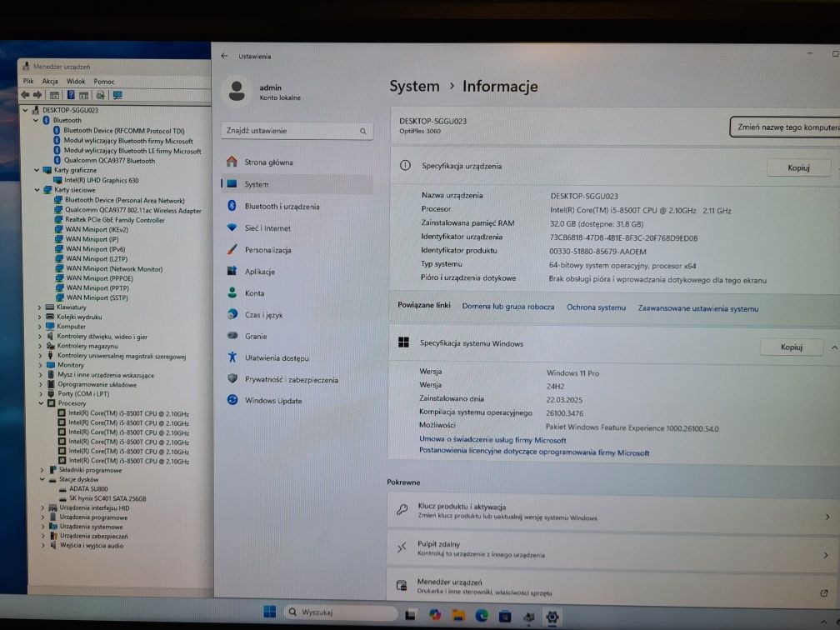Open File Explorer from the taskbar
The image size is (840, 630).
[458, 615]
